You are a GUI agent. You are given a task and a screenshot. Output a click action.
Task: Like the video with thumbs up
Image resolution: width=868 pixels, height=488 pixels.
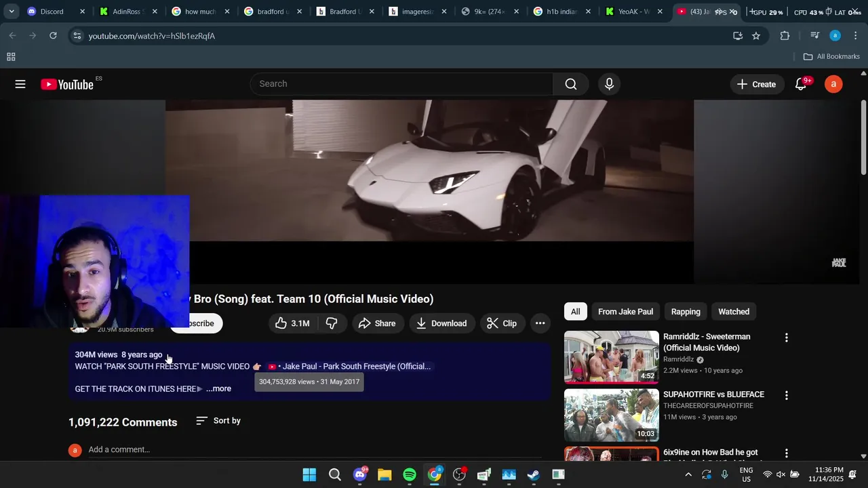292,323
